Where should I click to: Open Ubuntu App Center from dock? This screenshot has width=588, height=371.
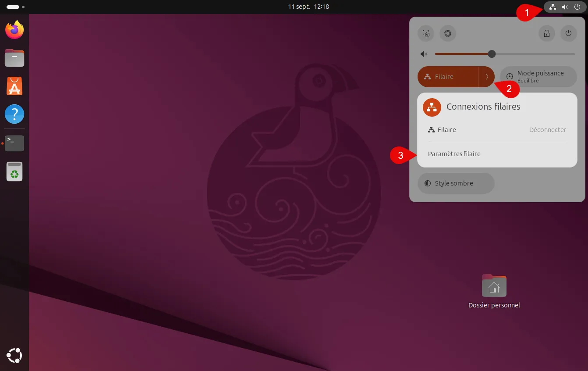[x=14, y=86]
